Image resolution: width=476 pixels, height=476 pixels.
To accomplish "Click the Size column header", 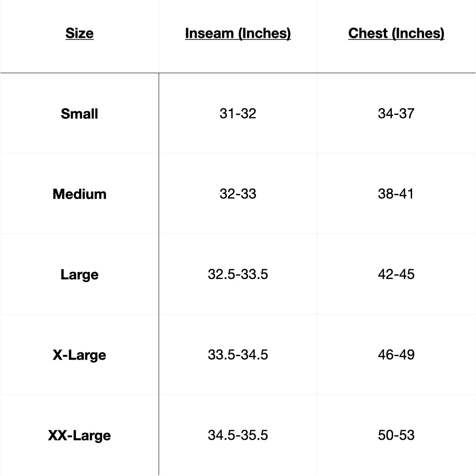I will (x=79, y=33).
